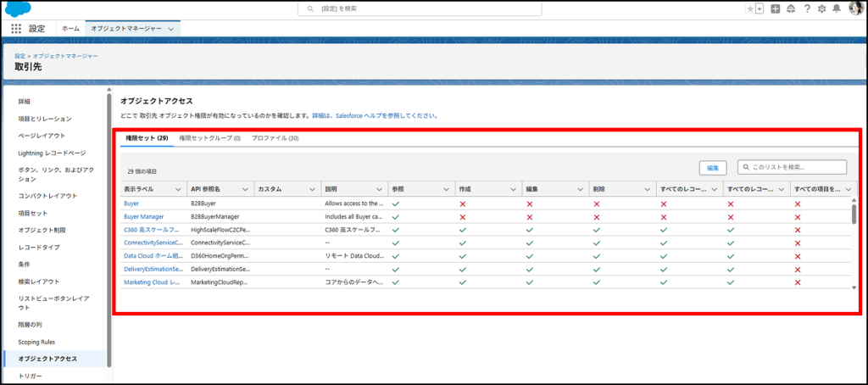Switch to プロファイル (30) tab

[275, 138]
